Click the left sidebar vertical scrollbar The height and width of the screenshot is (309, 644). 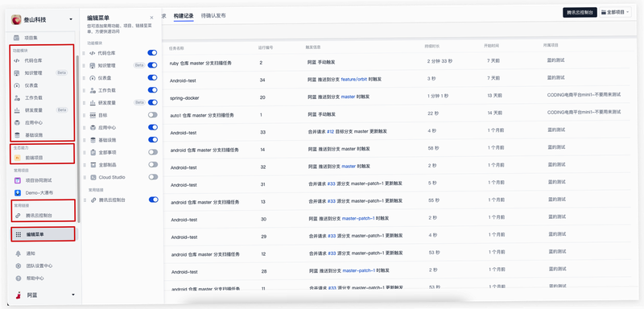78,139
